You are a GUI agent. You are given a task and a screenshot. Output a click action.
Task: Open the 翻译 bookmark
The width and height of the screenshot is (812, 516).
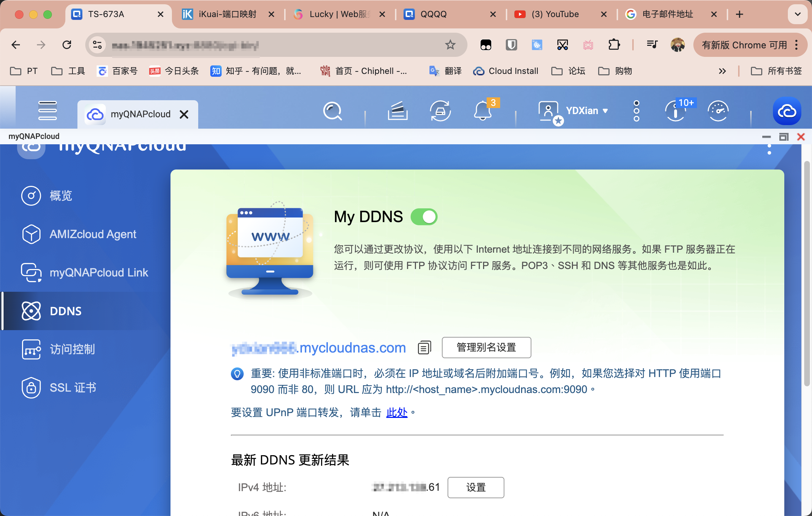tap(445, 71)
